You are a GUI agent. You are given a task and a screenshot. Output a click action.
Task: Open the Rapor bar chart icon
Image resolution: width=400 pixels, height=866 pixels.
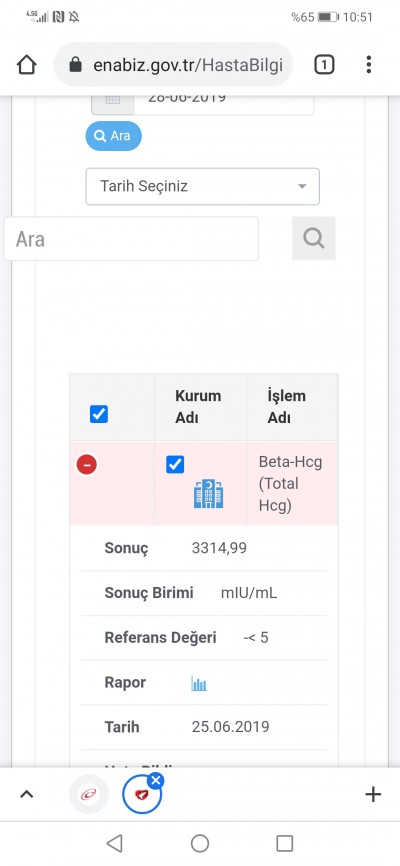click(199, 684)
